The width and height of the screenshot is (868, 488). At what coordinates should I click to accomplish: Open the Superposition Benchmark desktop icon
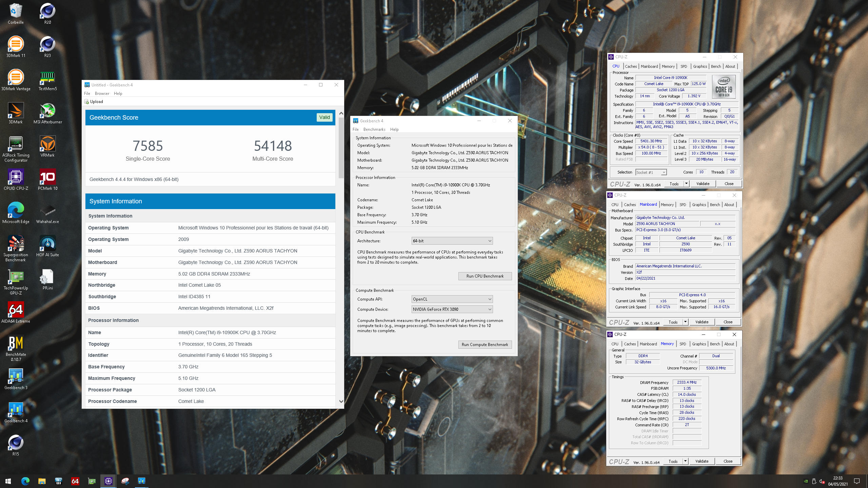(16, 249)
